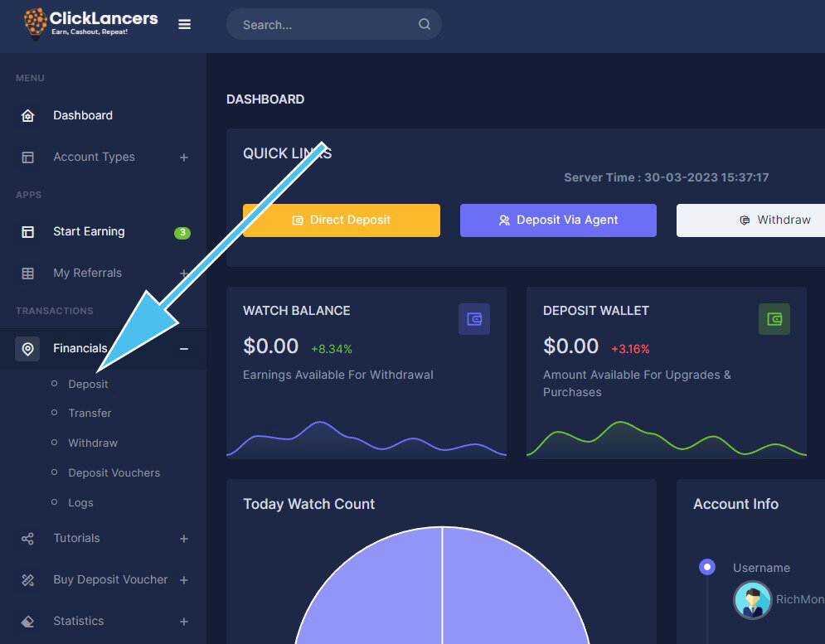Click the Buy Deposit Voucher icon
Screen dimensions: 825x644
point(28,580)
